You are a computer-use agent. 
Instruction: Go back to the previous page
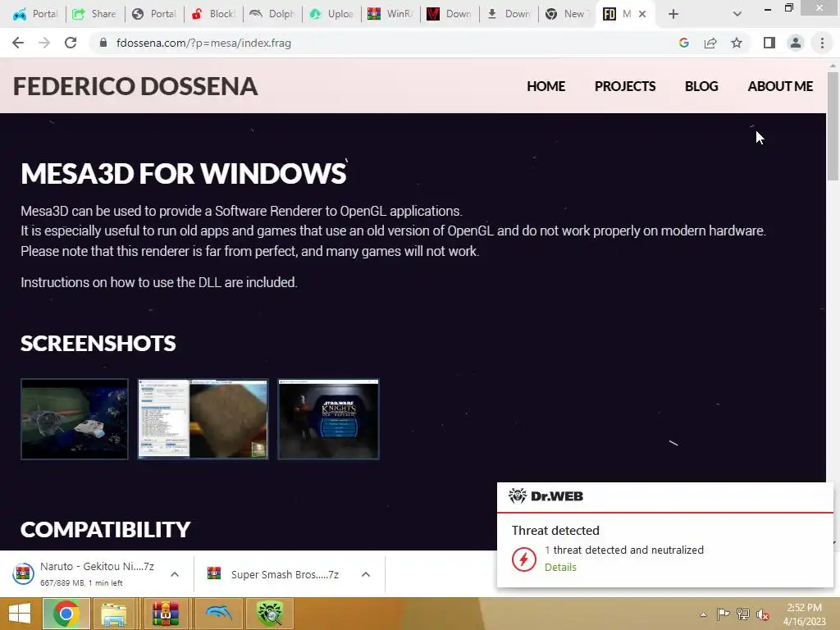coord(18,43)
